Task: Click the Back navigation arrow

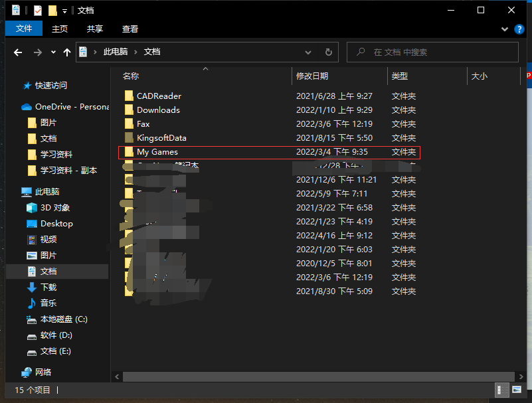Action: coord(18,52)
